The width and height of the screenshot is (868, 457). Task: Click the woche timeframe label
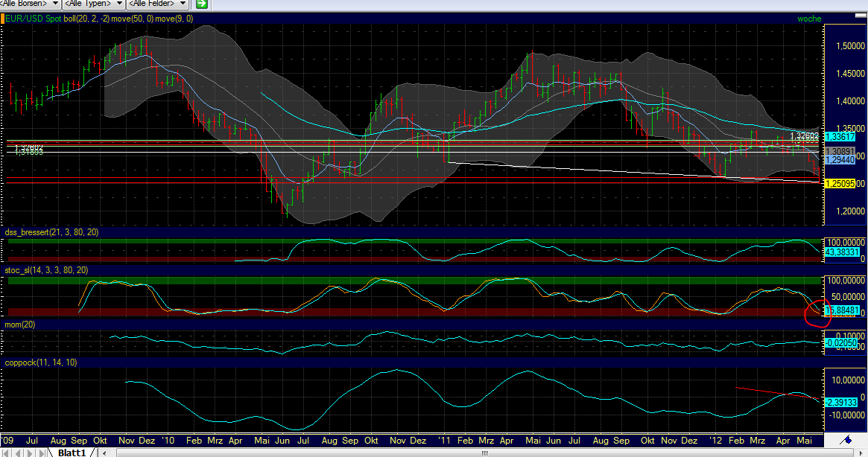pyautogui.click(x=809, y=19)
